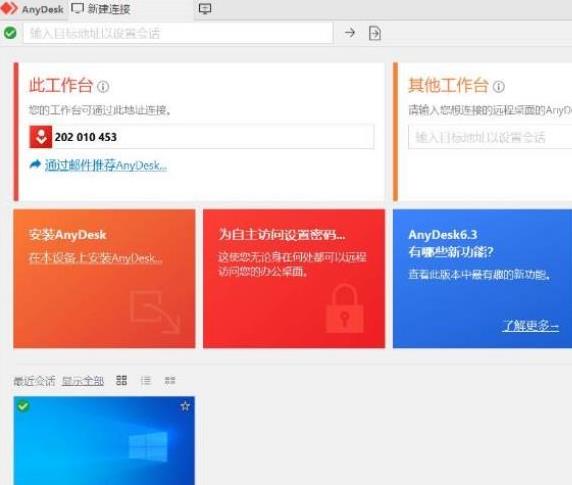572x485 pixels.
Task: Click the blue share arrow icon
Action: (35, 164)
